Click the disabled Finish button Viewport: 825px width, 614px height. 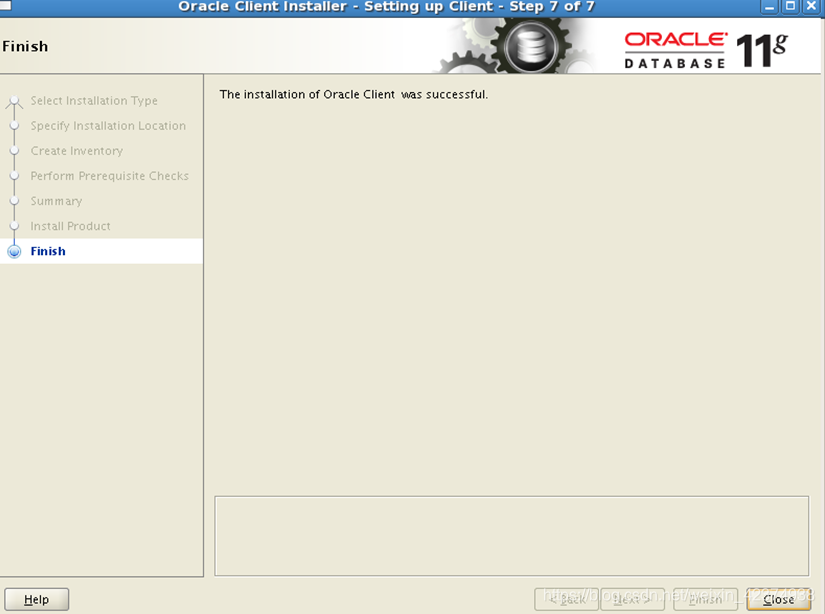tap(705, 599)
